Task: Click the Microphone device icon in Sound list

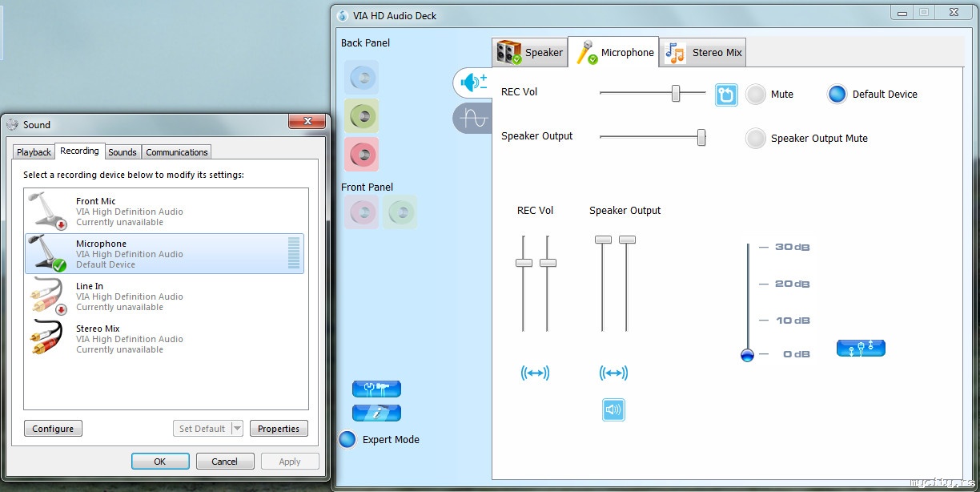Action: (x=48, y=253)
